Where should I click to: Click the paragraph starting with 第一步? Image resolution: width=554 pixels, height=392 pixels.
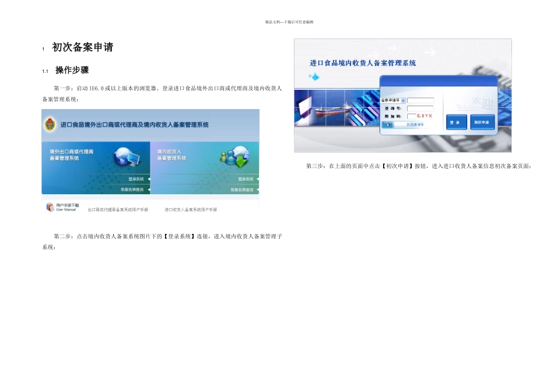[x=162, y=94]
